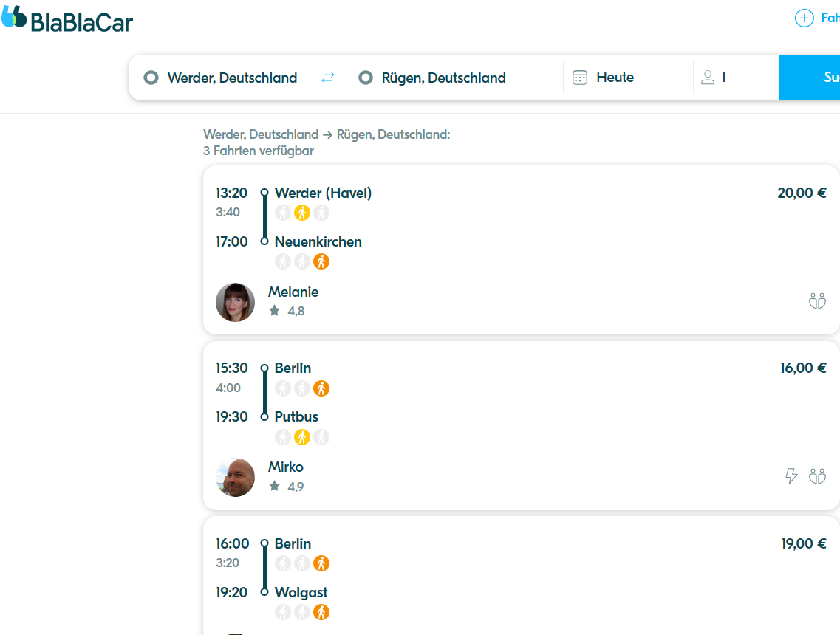This screenshot has height=635, width=840.
Task: Click yellow walking icon under Putbus
Action: [302, 437]
